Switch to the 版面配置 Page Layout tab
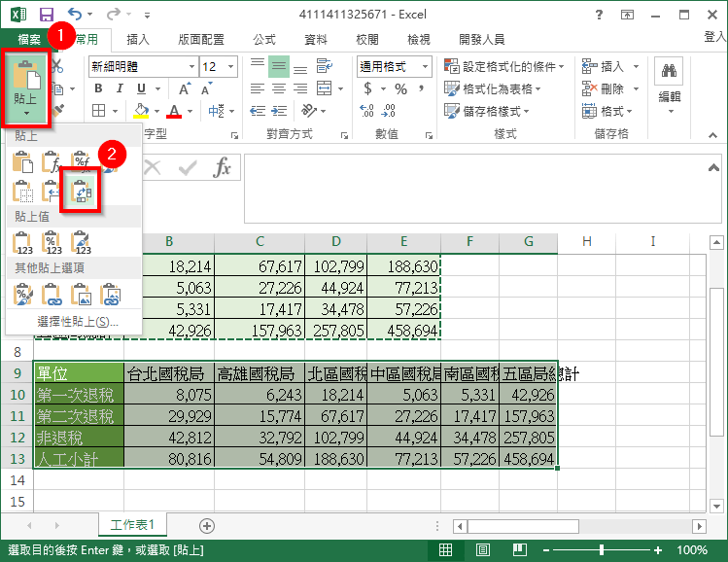The width and height of the screenshot is (728, 562). pyautogui.click(x=200, y=40)
